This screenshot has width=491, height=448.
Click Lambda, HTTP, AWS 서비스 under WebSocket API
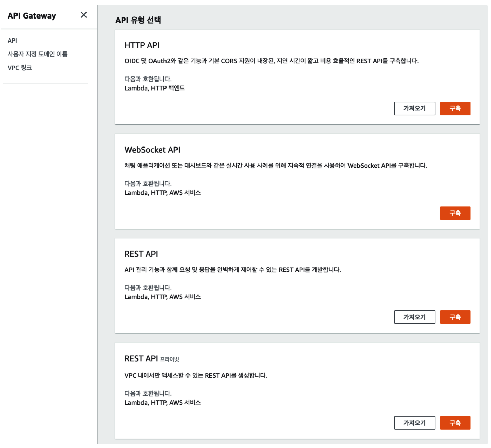[x=162, y=193]
